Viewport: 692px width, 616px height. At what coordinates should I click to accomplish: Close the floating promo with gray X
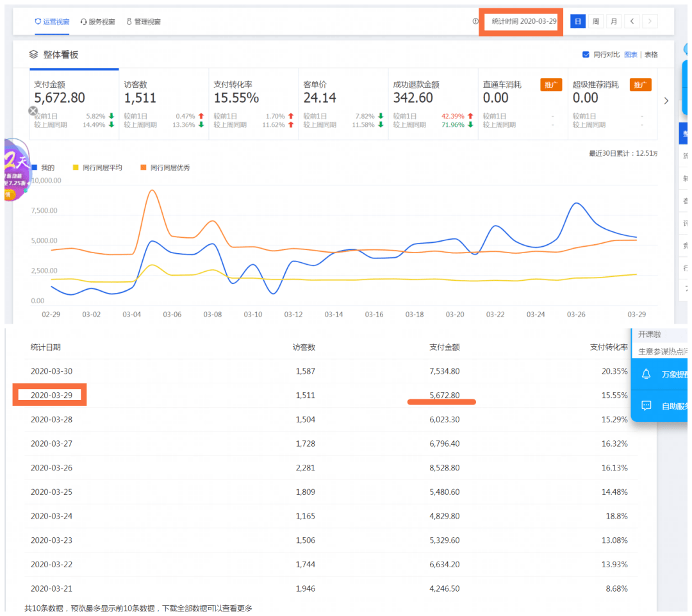point(33,111)
